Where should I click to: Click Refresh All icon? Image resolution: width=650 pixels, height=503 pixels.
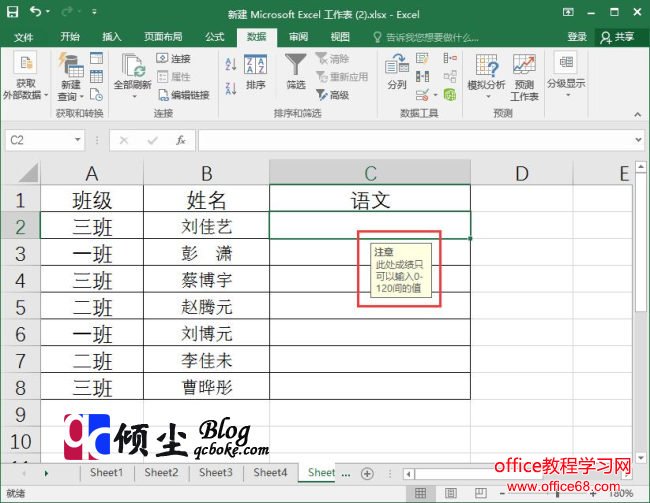[133, 65]
